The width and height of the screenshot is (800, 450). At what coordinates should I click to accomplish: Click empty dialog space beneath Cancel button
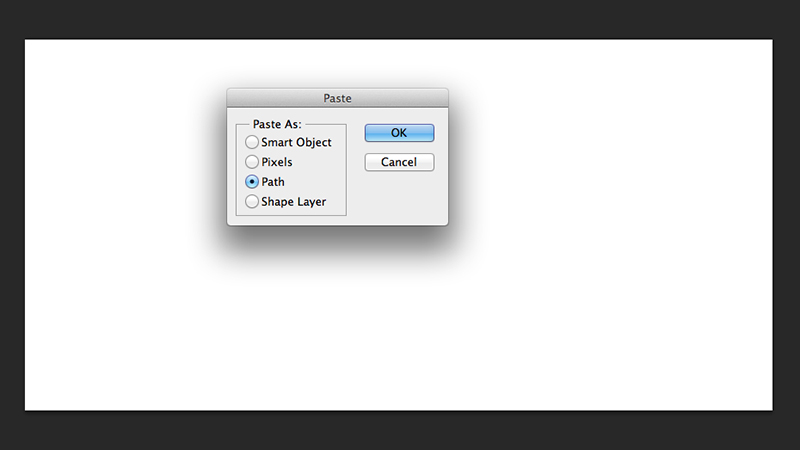click(x=399, y=198)
